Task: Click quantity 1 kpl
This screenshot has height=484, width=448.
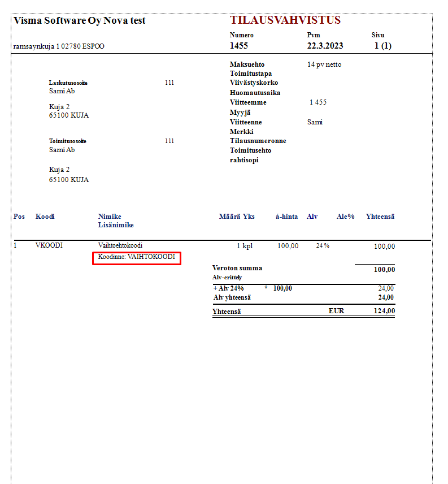Action: click(245, 246)
